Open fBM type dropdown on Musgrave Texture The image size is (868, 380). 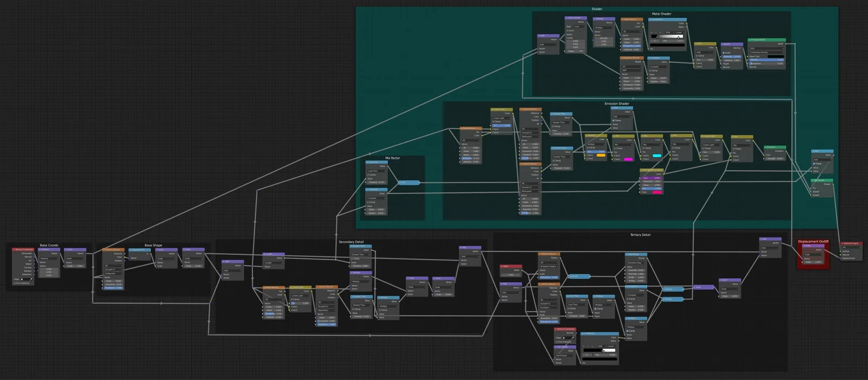(631, 70)
